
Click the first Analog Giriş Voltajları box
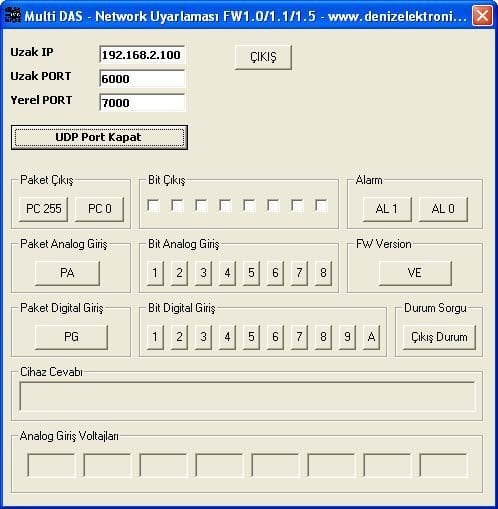pyautogui.click(x=51, y=465)
